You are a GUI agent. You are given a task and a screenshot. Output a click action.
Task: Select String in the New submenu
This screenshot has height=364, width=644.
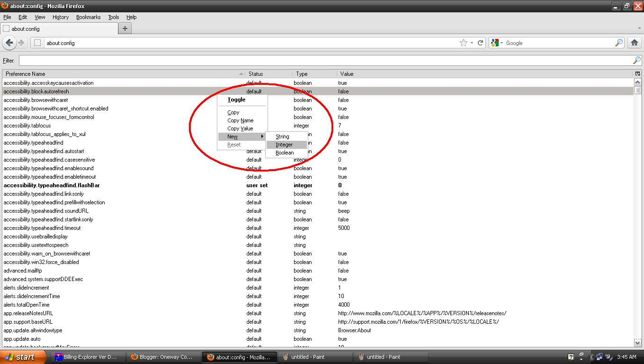point(286,136)
